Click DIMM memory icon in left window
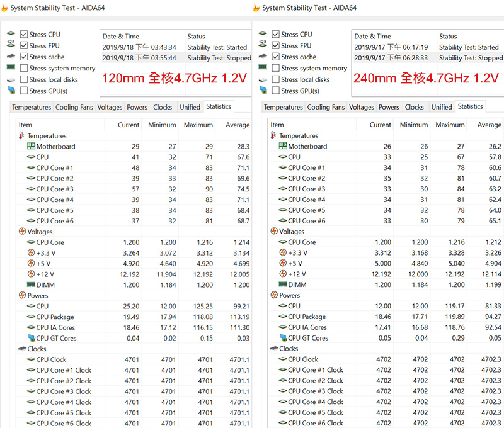The image size is (504, 428). (x=31, y=284)
